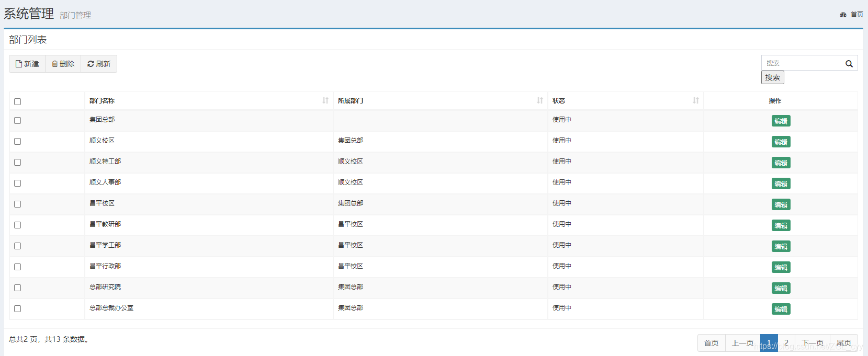Edit the 顺义特工部 department
Viewport: 868px width, 356px height.
(781, 163)
